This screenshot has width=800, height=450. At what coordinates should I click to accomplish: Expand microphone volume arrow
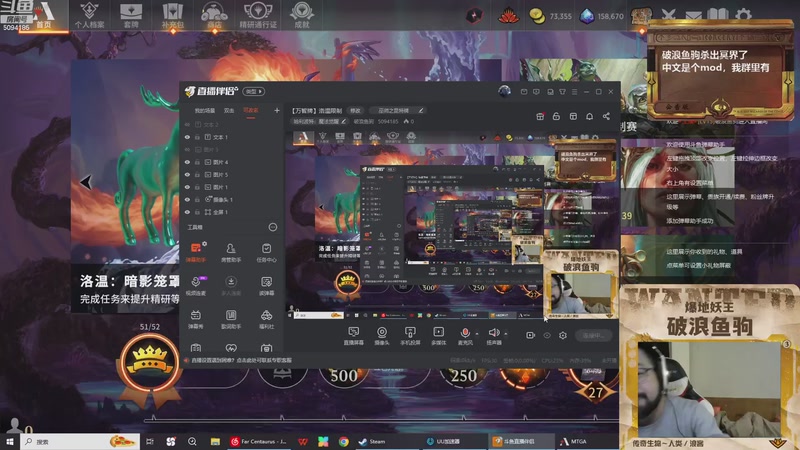pos(477,334)
